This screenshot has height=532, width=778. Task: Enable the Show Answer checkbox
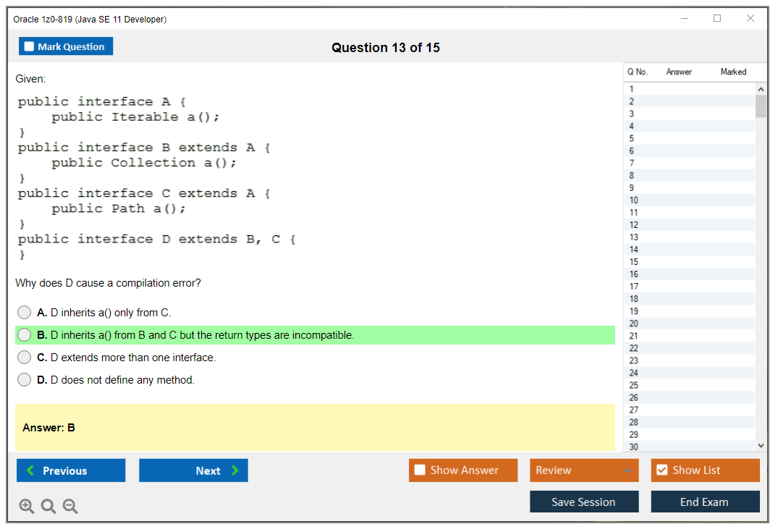click(x=420, y=470)
